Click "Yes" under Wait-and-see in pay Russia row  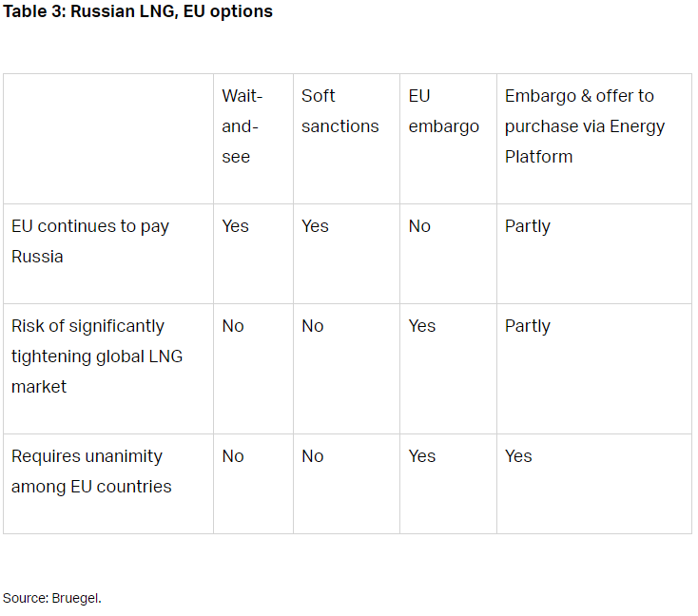pos(235,226)
